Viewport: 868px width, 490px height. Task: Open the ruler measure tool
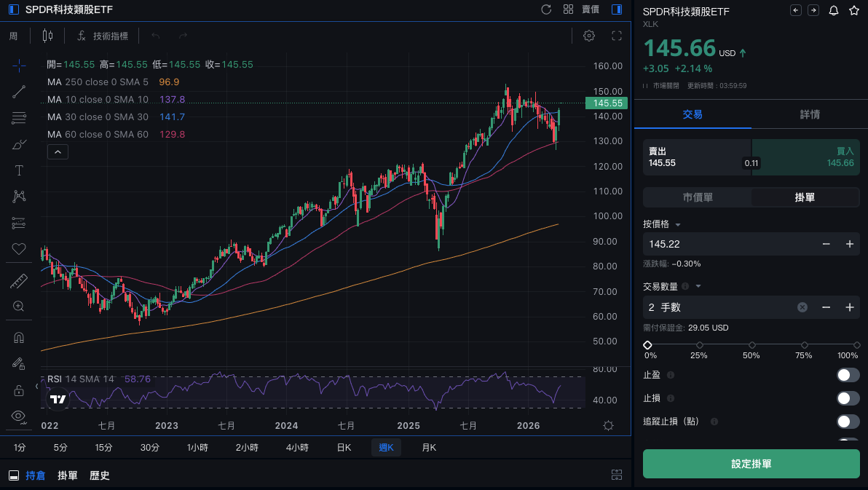[x=19, y=281]
